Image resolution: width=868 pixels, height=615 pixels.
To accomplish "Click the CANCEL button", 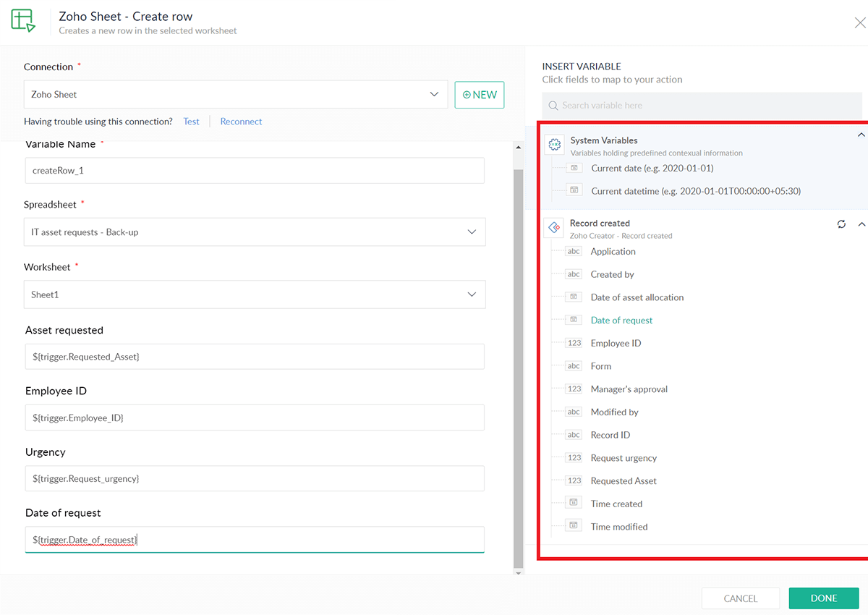I will [x=741, y=598].
